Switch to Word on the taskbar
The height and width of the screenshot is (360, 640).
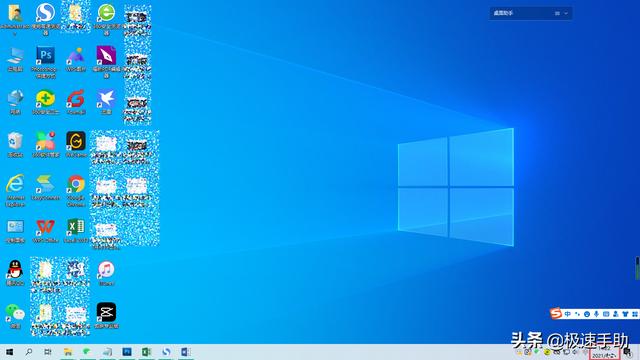(186, 352)
